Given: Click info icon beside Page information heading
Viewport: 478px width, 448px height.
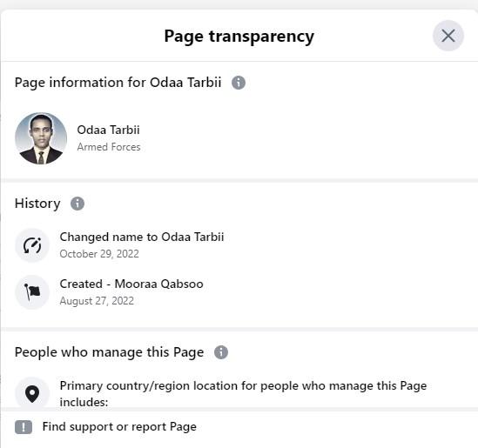Looking at the screenshot, I should (239, 83).
